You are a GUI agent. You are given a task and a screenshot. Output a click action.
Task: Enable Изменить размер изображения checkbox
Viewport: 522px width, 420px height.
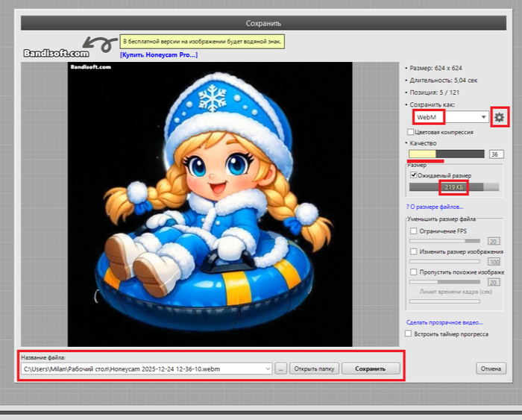(414, 252)
